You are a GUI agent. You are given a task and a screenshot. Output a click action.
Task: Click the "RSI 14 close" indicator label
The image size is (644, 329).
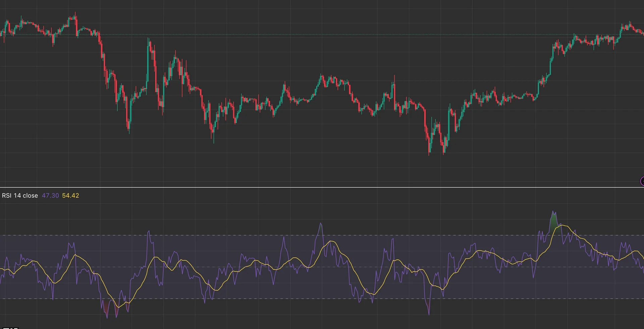pyautogui.click(x=20, y=196)
